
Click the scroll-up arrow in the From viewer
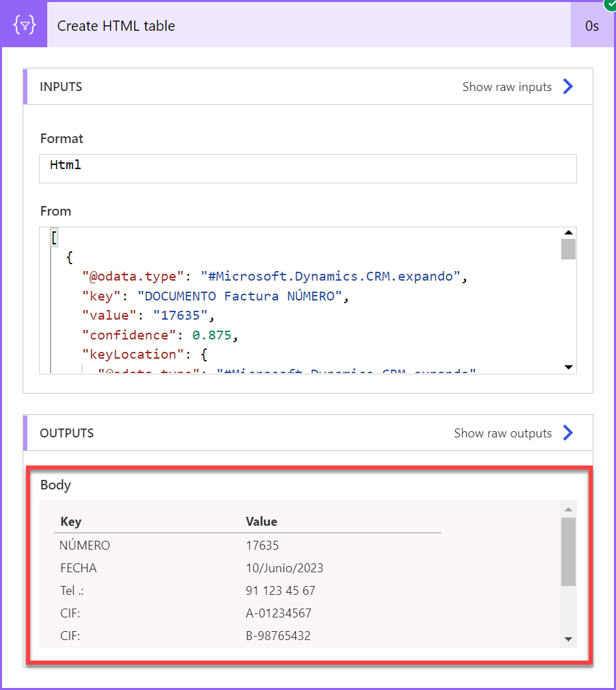pos(568,232)
